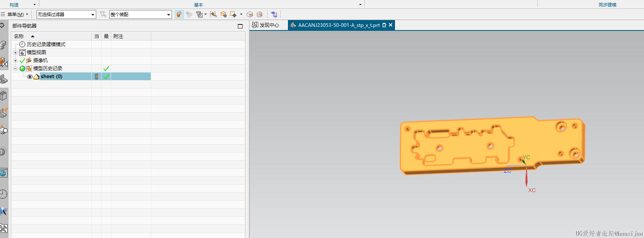644x238 pixels.
Task: Open the constraint navigator sidebar tab
Action: tap(3, 62)
